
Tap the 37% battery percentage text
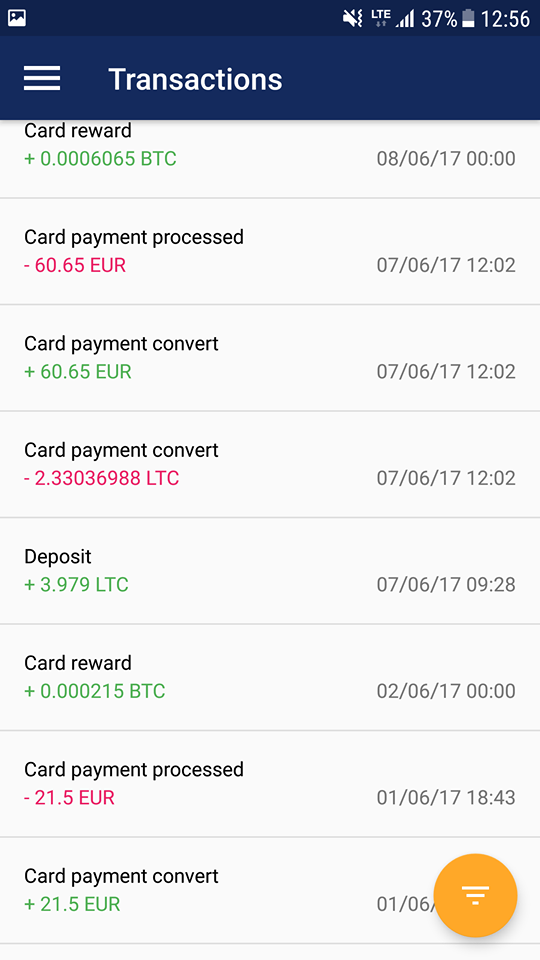[x=439, y=19]
